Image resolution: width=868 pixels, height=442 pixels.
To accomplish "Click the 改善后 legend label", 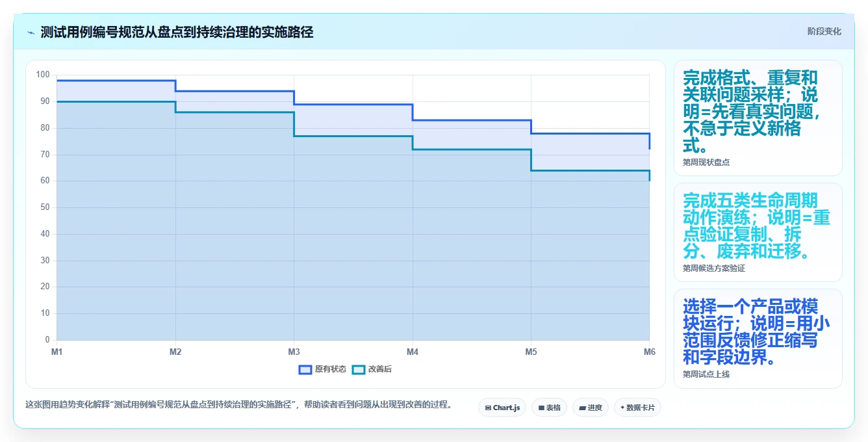I will pos(380,369).
